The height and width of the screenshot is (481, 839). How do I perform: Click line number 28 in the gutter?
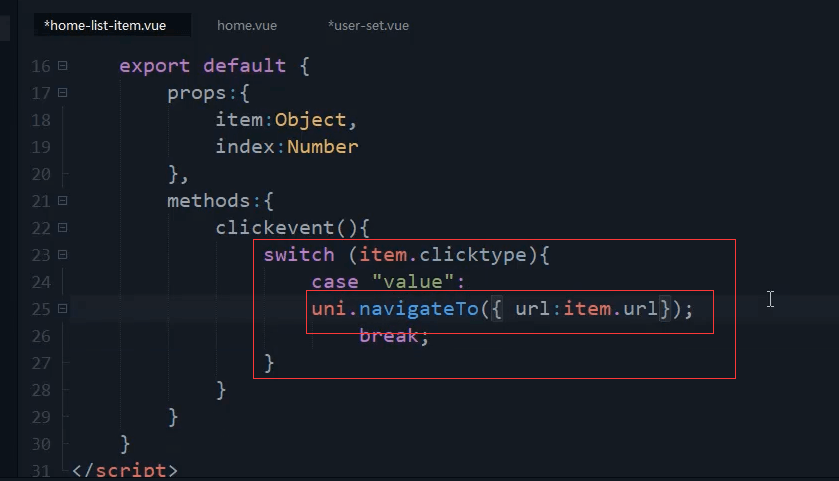click(x=41, y=390)
